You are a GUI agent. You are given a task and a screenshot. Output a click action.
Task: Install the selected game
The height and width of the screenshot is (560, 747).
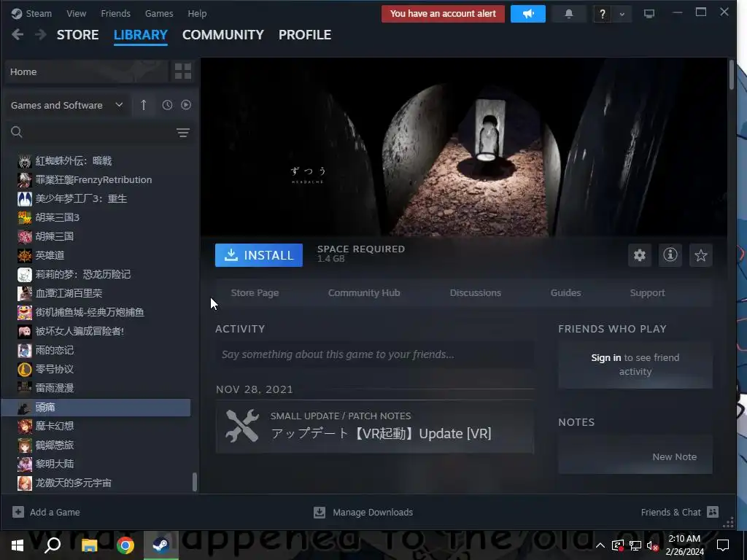point(259,255)
